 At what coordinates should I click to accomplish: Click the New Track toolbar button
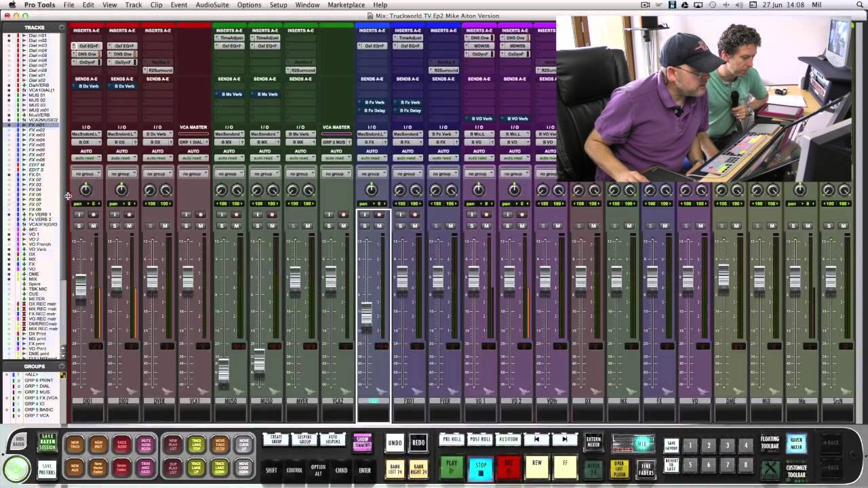[x=75, y=444]
